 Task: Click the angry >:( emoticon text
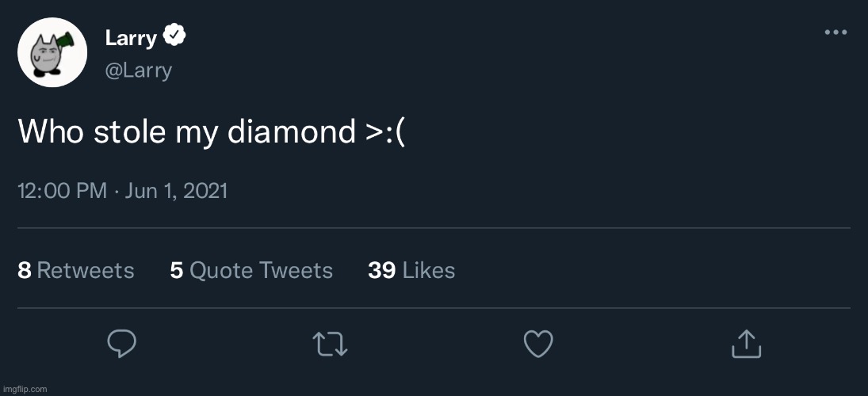point(385,131)
